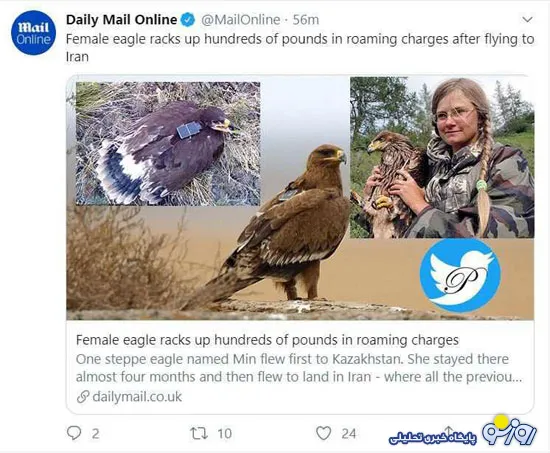
Task: Click the eagle with tracker inset photo
Action: click(x=168, y=144)
